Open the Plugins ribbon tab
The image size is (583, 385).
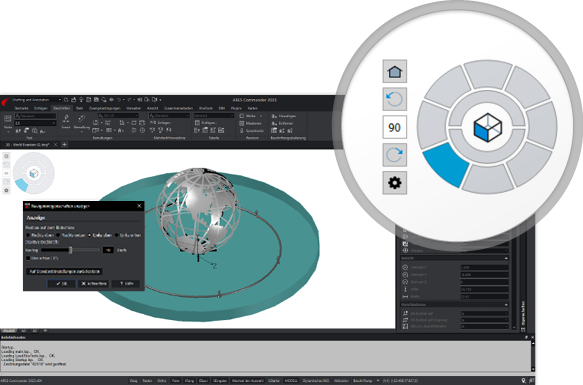(x=236, y=108)
